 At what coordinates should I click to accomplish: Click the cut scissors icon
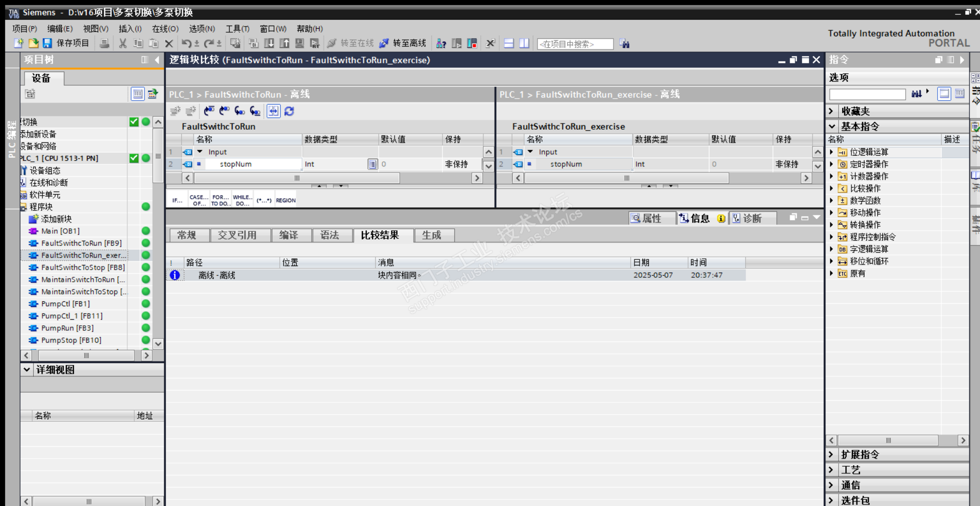pos(122,43)
